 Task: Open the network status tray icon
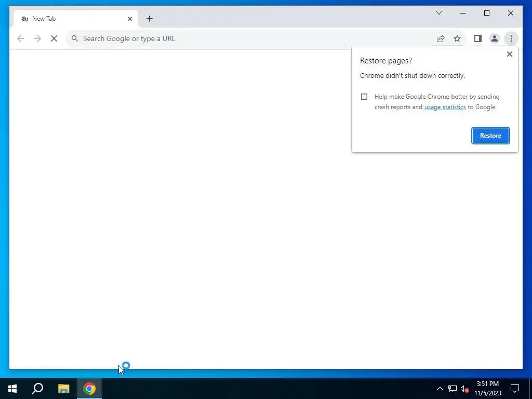coord(453,389)
